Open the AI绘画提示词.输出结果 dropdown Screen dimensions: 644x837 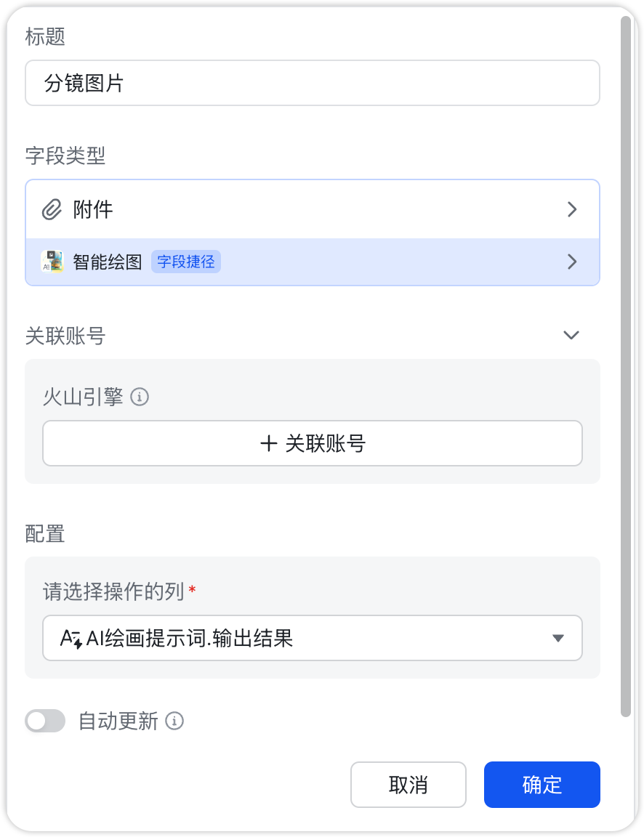pos(558,637)
